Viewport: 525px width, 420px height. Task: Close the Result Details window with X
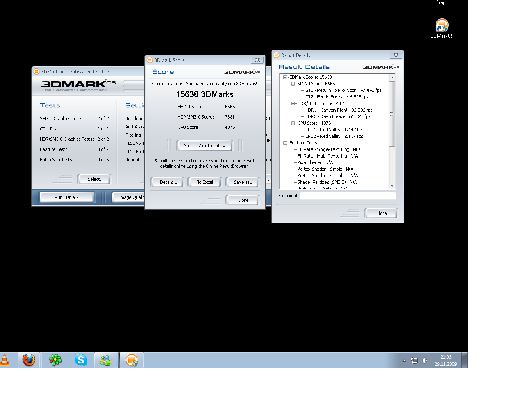pyautogui.click(x=396, y=55)
